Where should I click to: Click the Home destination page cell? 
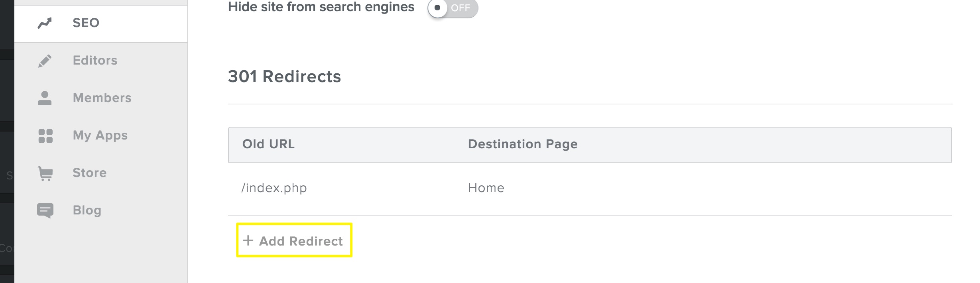pyautogui.click(x=486, y=188)
